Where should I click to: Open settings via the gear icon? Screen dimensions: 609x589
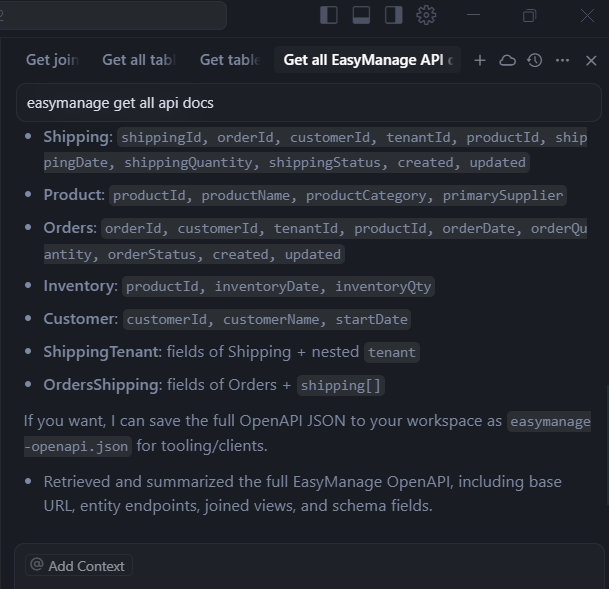426,16
